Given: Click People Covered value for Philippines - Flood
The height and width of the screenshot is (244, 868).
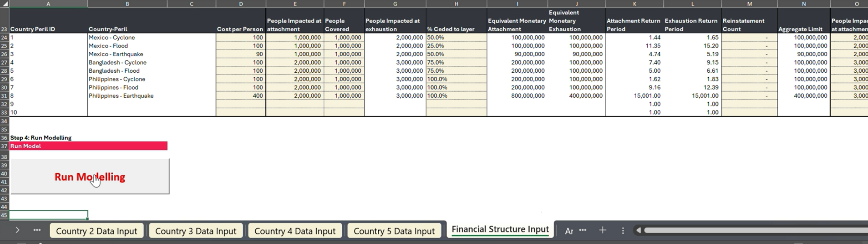Looking at the screenshot, I should point(344,87).
